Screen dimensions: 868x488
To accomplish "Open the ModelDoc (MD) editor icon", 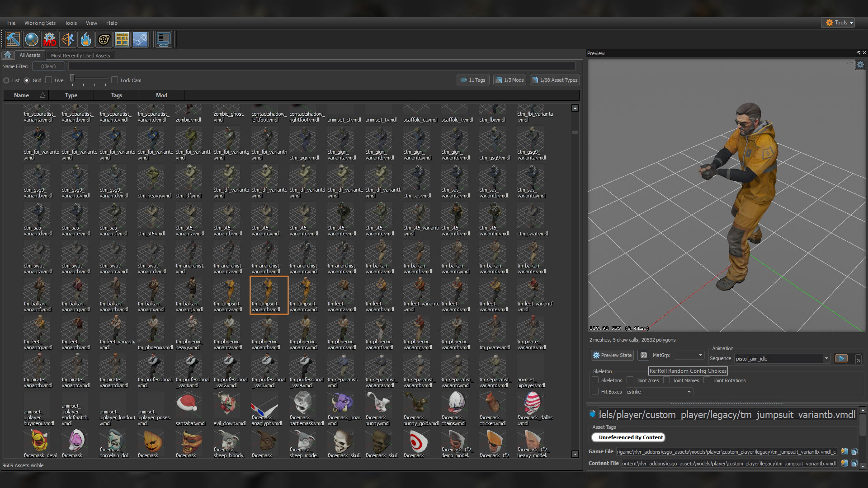I will tap(50, 40).
